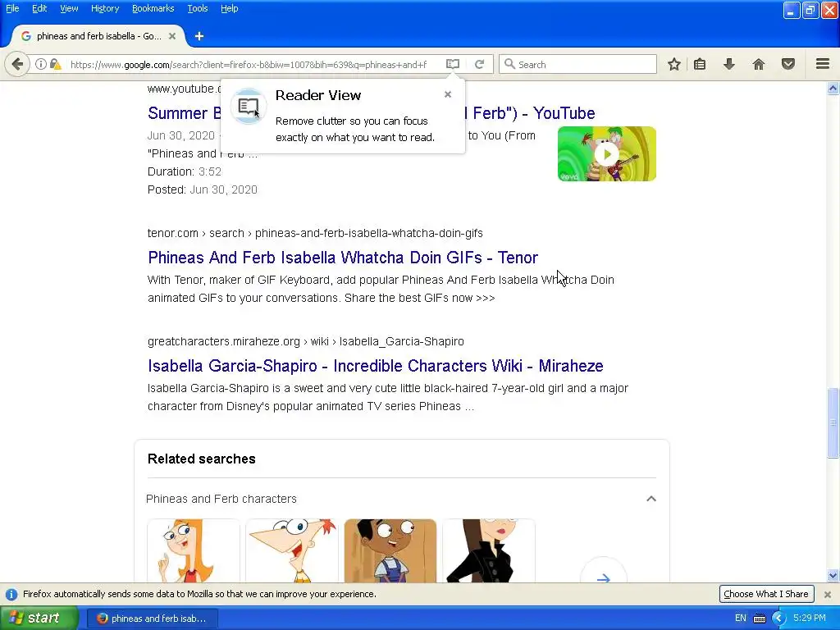Screen dimensions: 840x630
Task: Focus the URL address bar
Action: coord(249,64)
